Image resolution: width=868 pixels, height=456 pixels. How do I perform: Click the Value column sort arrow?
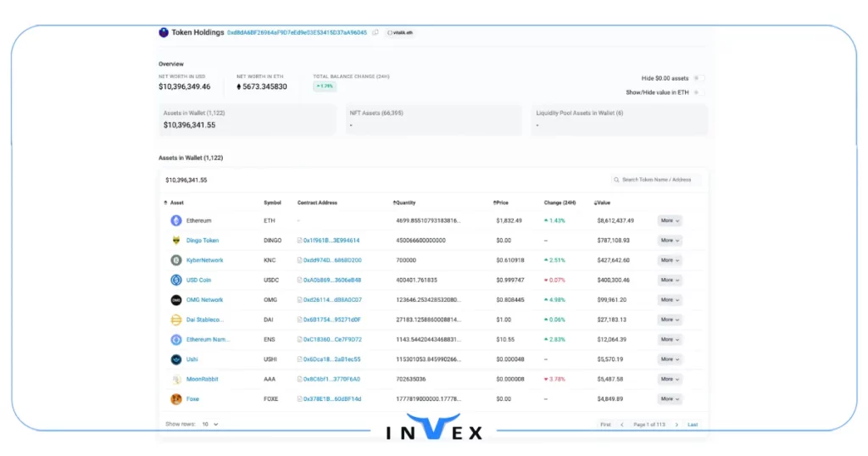click(x=595, y=203)
